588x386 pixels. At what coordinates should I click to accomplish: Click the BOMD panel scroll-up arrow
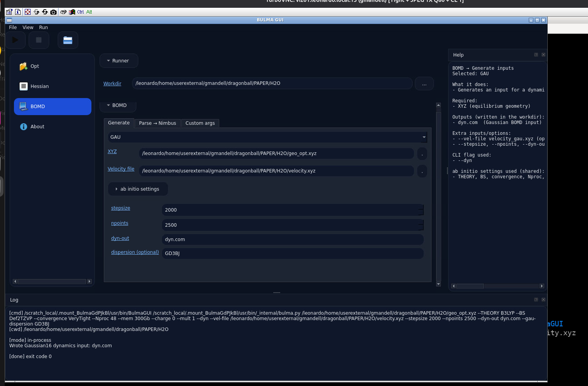click(x=438, y=105)
